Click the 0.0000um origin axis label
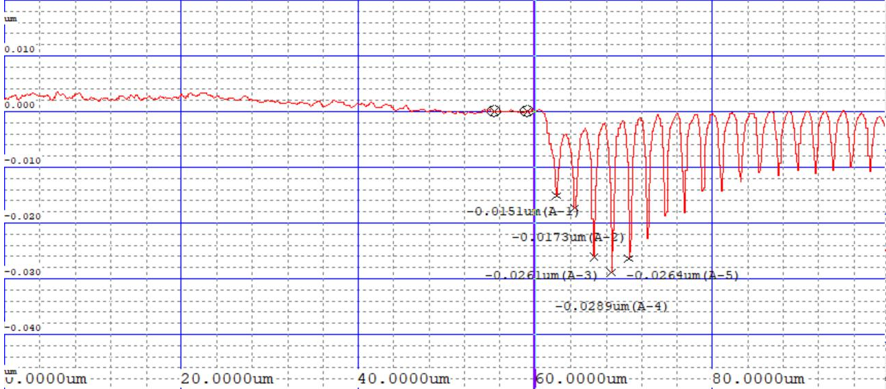The height and width of the screenshot is (389, 886). pyautogui.click(x=46, y=378)
